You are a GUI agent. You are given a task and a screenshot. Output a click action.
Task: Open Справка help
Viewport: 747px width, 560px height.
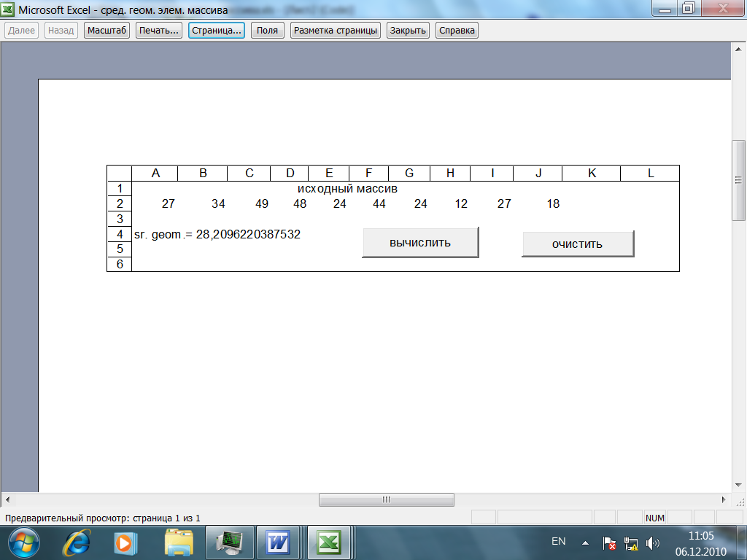pos(457,31)
